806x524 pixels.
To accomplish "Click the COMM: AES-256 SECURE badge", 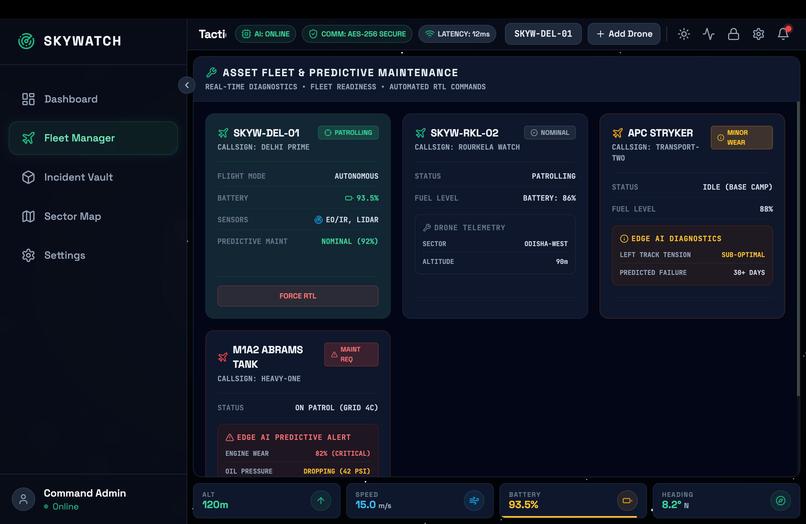I will tap(357, 34).
